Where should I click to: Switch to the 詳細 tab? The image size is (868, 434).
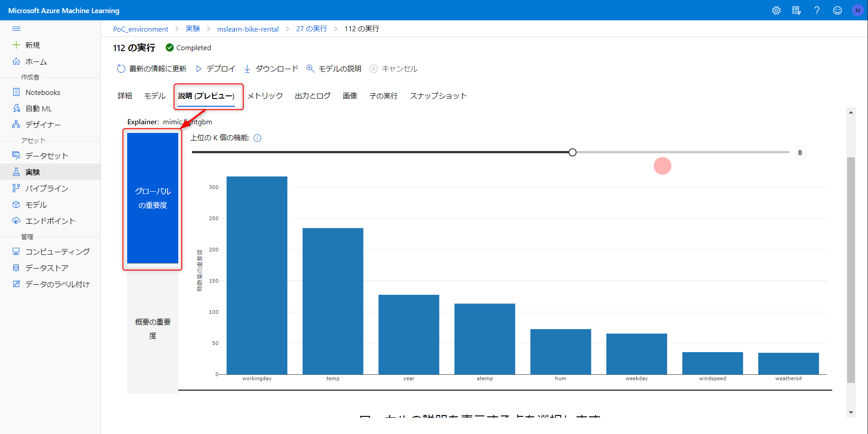pos(125,96)
